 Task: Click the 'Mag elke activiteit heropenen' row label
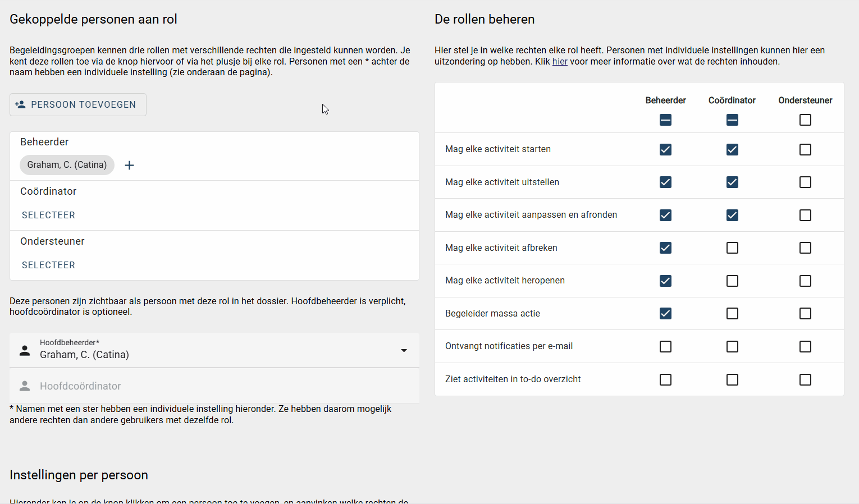(x=505, y=281)
